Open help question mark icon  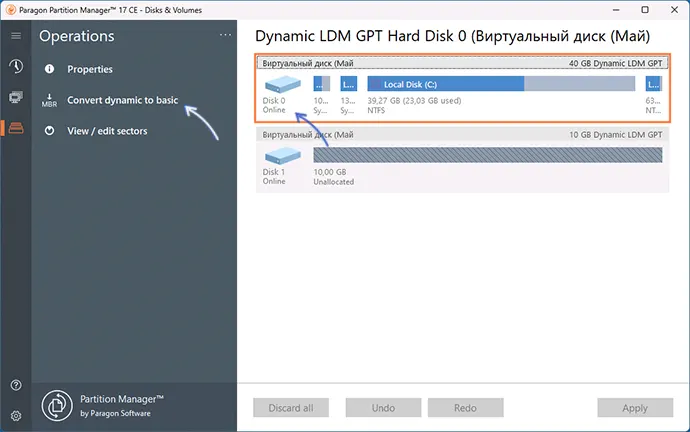[16, 385]
